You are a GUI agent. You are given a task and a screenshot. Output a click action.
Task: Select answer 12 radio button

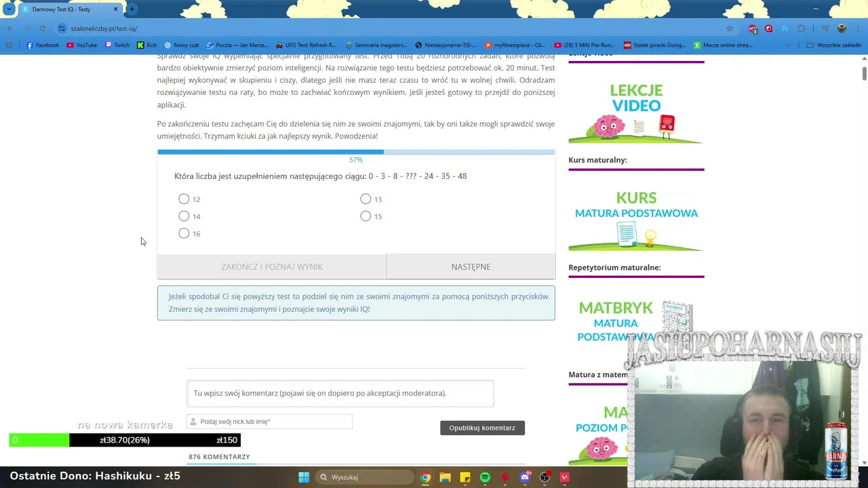pos(184,199)
